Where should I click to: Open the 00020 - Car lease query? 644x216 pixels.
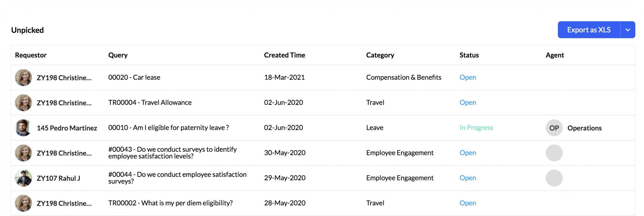click(134, 77)
